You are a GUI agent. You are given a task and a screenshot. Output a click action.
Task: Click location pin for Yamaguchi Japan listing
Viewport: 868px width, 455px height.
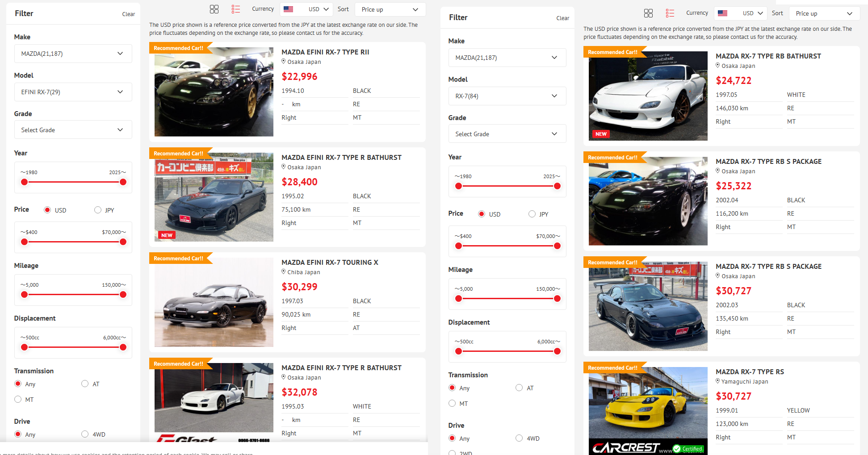click(x=717, y=381)
